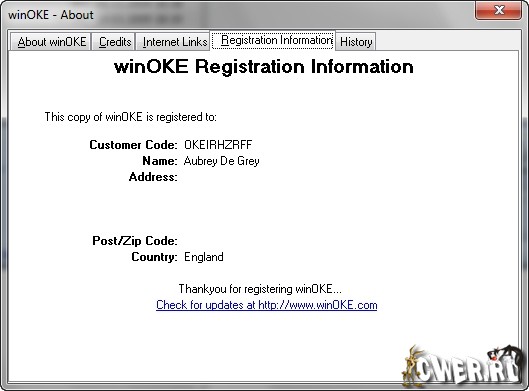This screenshot has height=391, width=529.
Task: Open the Credits tab
Action: point(114,42)
